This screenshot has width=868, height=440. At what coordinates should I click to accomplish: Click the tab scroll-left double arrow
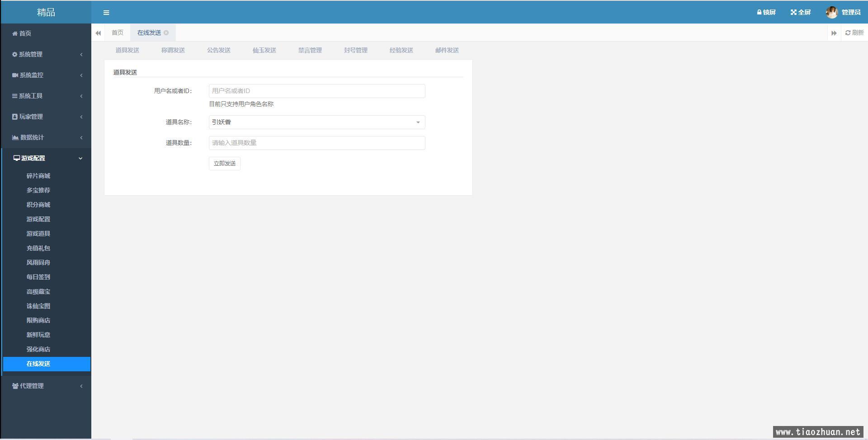point(98,33)
